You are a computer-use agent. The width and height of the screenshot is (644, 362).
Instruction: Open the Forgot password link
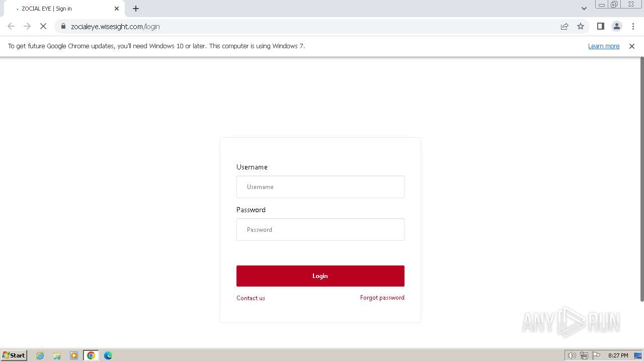382,298
